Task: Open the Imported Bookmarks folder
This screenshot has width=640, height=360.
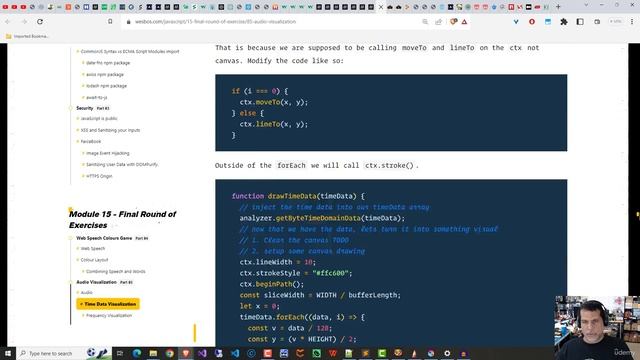Action: (27, 36)
